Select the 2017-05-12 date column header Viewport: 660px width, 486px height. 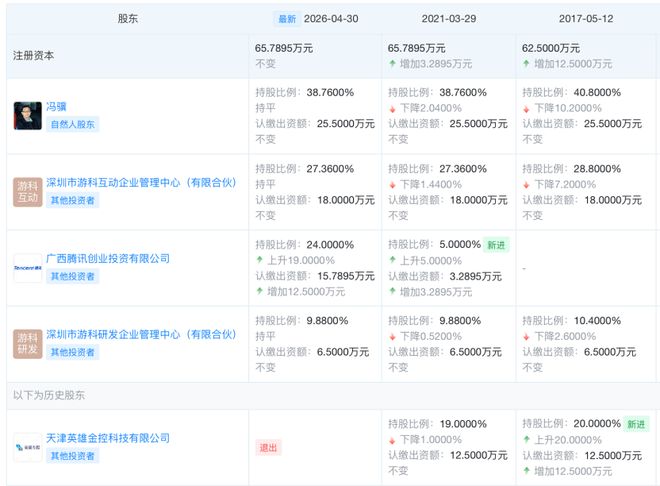click(585, 19)
